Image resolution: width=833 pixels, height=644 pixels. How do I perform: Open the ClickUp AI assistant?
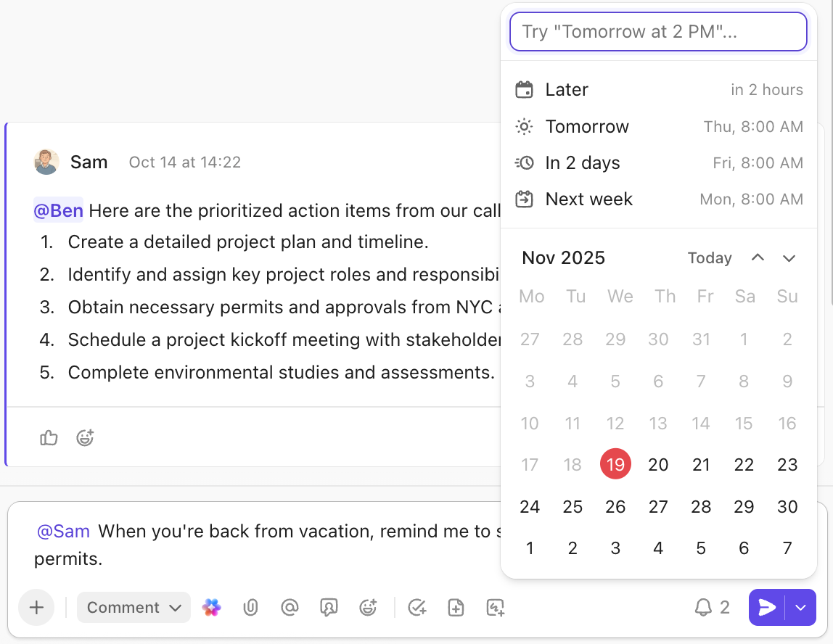click(212, 608)
